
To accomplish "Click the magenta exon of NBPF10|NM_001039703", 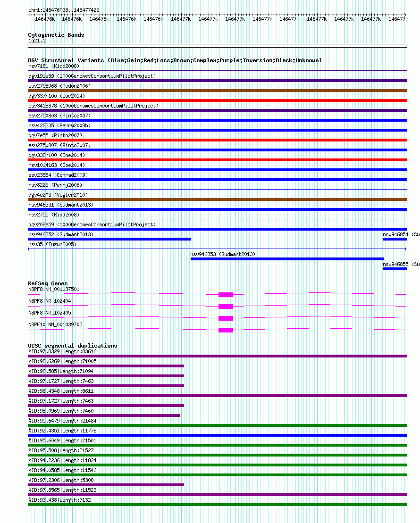I will (226, 330).
